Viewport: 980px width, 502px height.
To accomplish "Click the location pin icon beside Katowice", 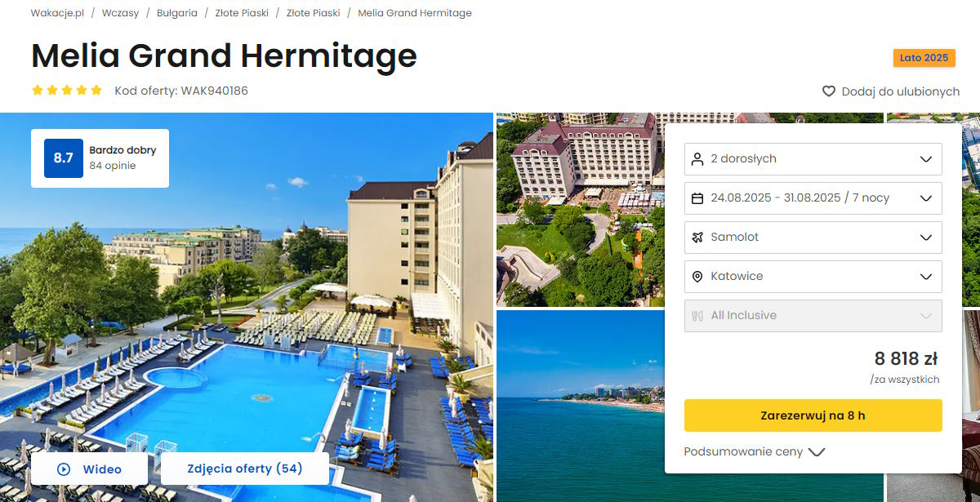I will click(x=697, y=277).
